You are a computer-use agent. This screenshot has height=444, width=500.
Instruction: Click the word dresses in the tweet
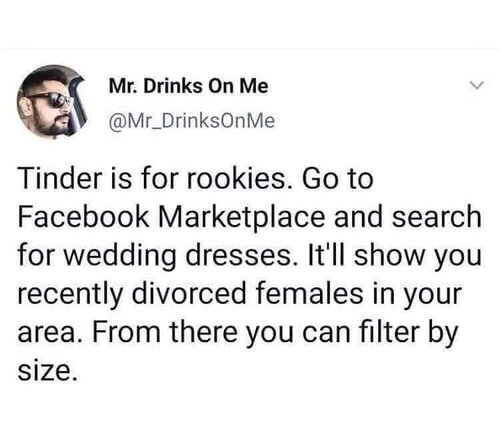click(241, 256)
